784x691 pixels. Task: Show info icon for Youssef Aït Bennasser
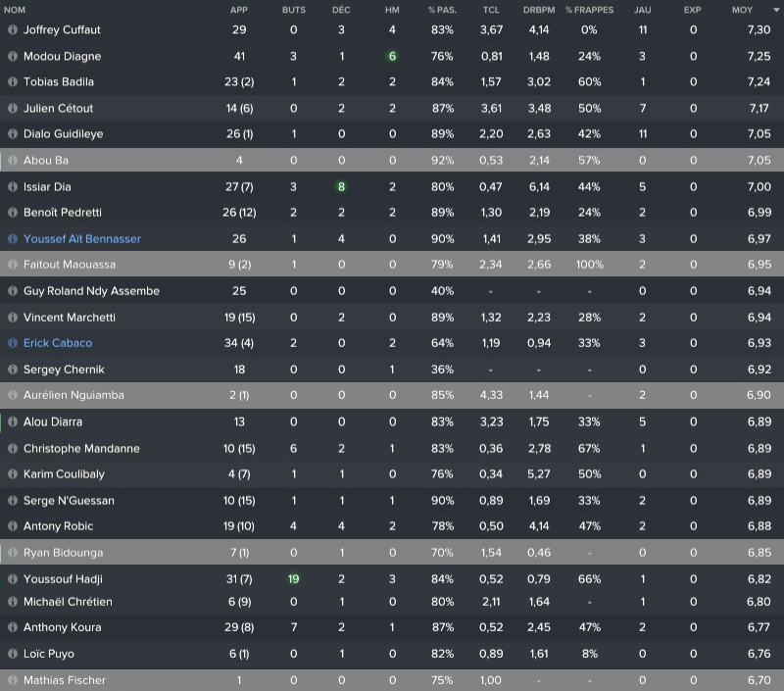13,239
